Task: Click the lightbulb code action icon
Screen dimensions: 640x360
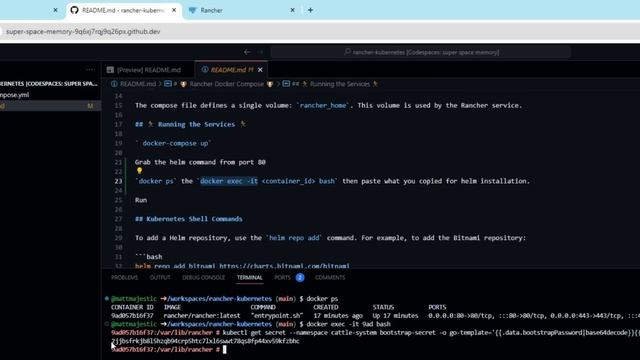Action: pos(139,171)
